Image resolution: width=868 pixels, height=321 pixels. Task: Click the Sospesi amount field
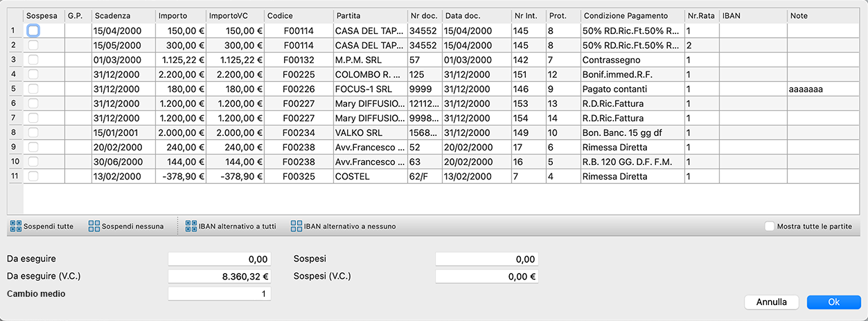(x=486, y=259)
